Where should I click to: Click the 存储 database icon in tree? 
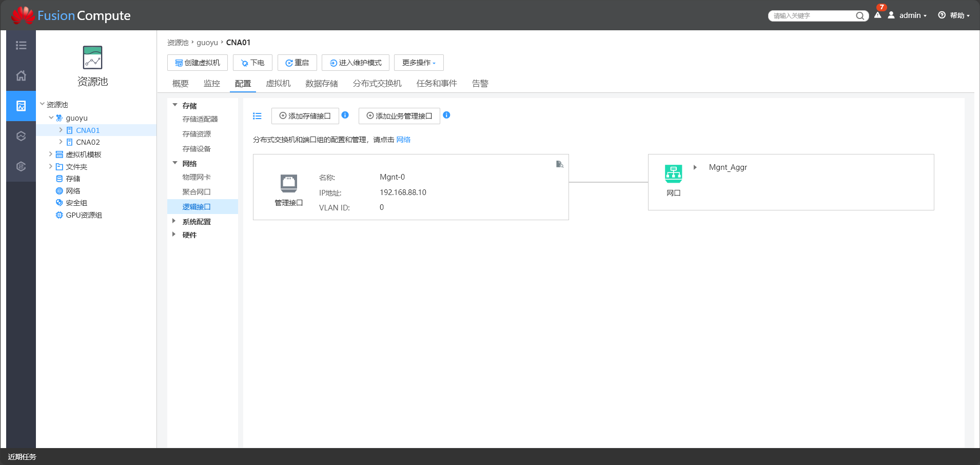59,179
